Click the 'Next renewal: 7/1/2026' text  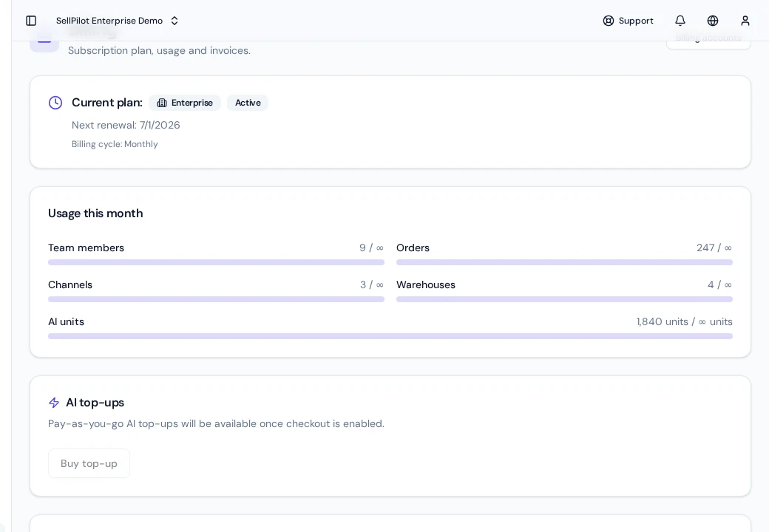point(126,125)
